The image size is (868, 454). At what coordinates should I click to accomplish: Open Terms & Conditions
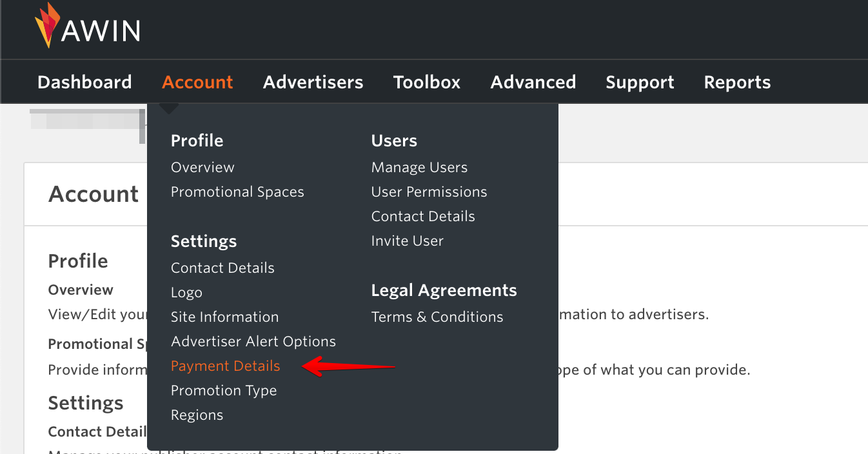click(437, 317)
